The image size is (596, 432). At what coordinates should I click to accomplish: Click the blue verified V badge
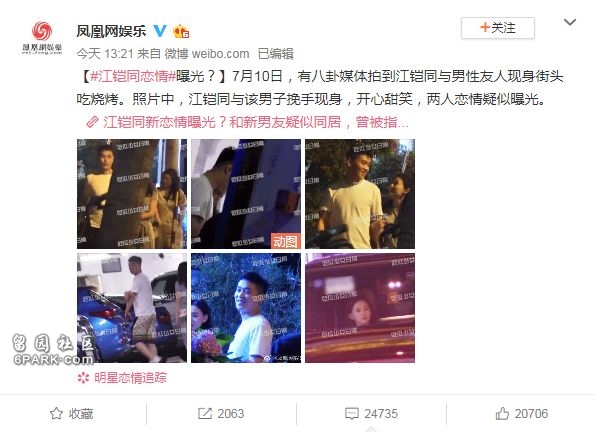[160, 30]
